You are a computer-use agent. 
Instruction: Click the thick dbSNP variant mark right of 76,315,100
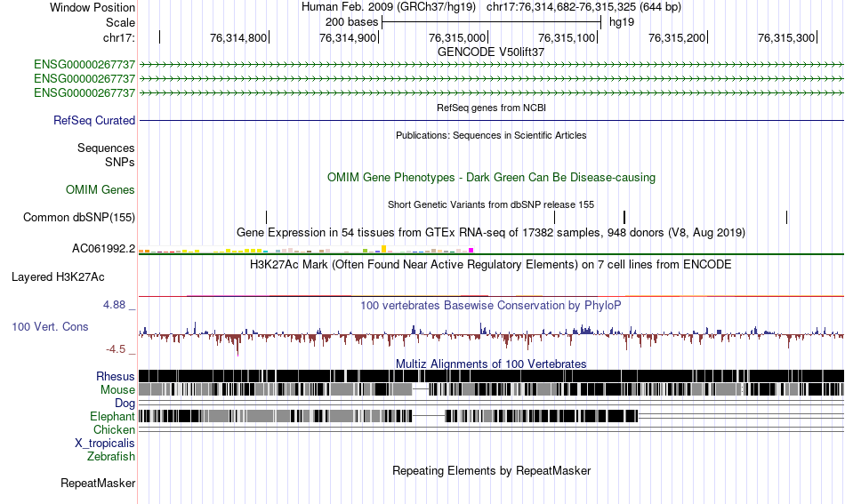point(624,217)
